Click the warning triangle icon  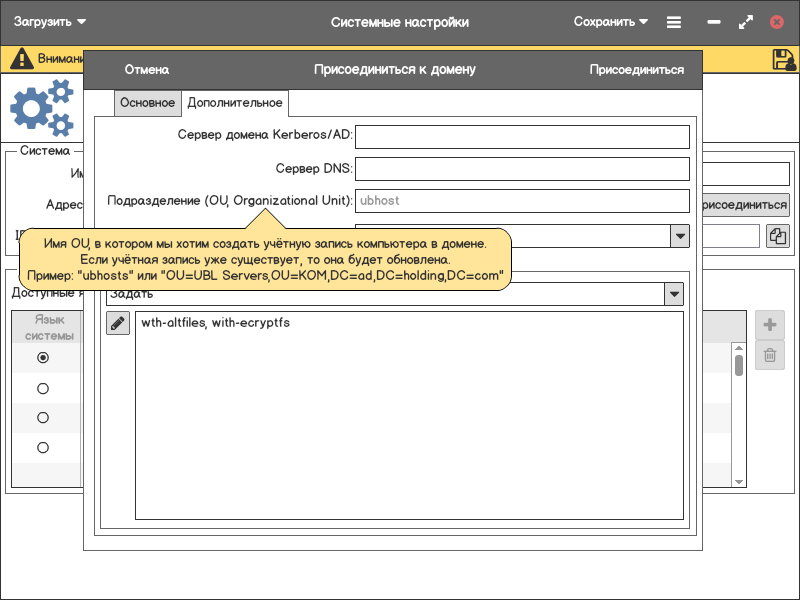click(21, 59)
